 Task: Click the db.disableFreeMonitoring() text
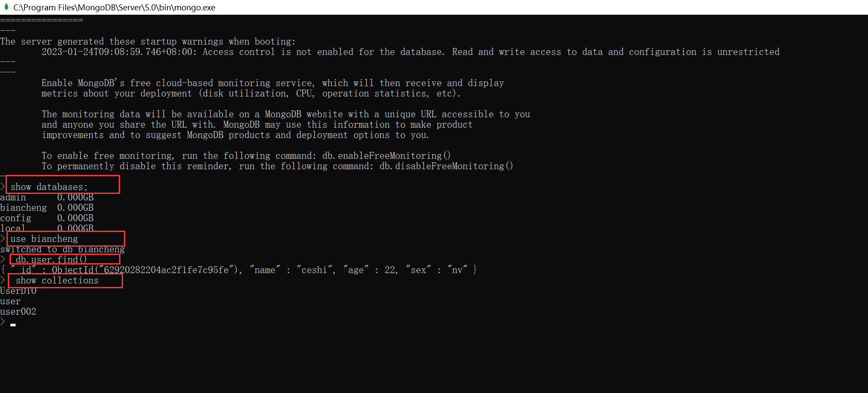coord(446,166)
